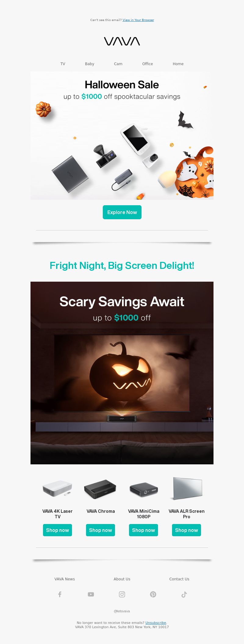Shop now for VAVA 4K Laser TV
The image size is (244, 644).
click(x=57, y=530)
